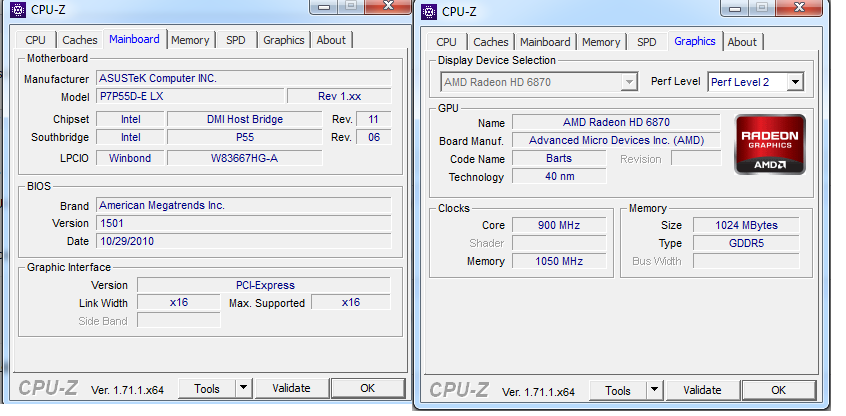Viewport: 846px width, 416px height.
Task: Close the left CPU-Z window
Action: click(388, 6)
